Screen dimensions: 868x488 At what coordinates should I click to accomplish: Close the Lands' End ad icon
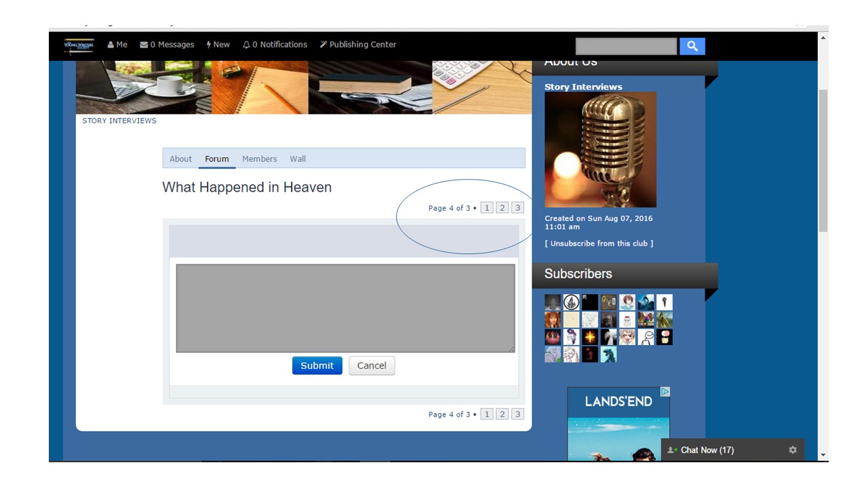click(665, 392)
